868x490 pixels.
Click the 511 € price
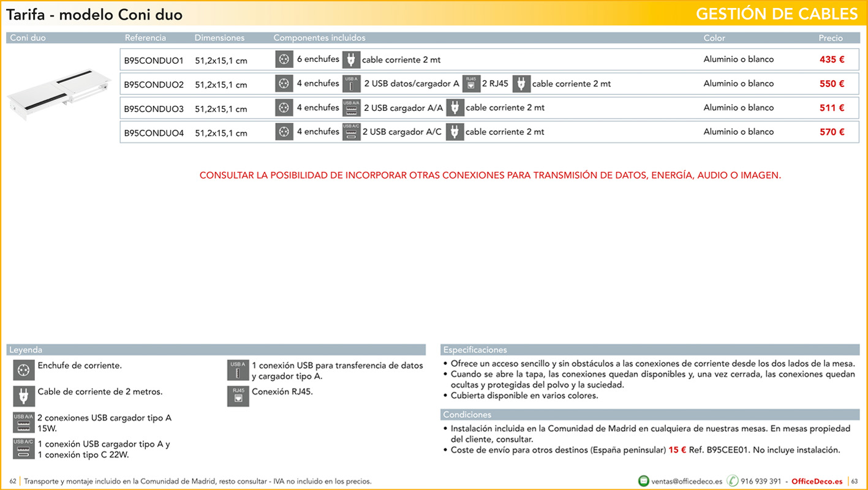tap(832, 108)
